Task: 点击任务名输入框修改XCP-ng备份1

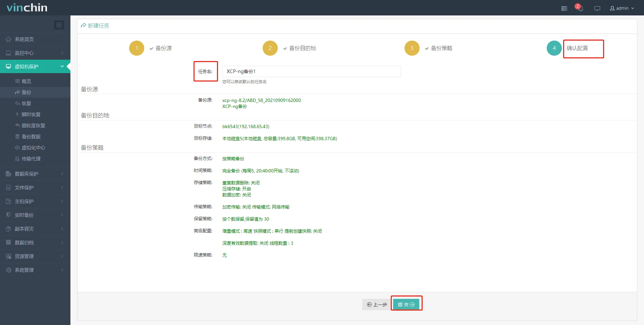Action: click(311, 71)
